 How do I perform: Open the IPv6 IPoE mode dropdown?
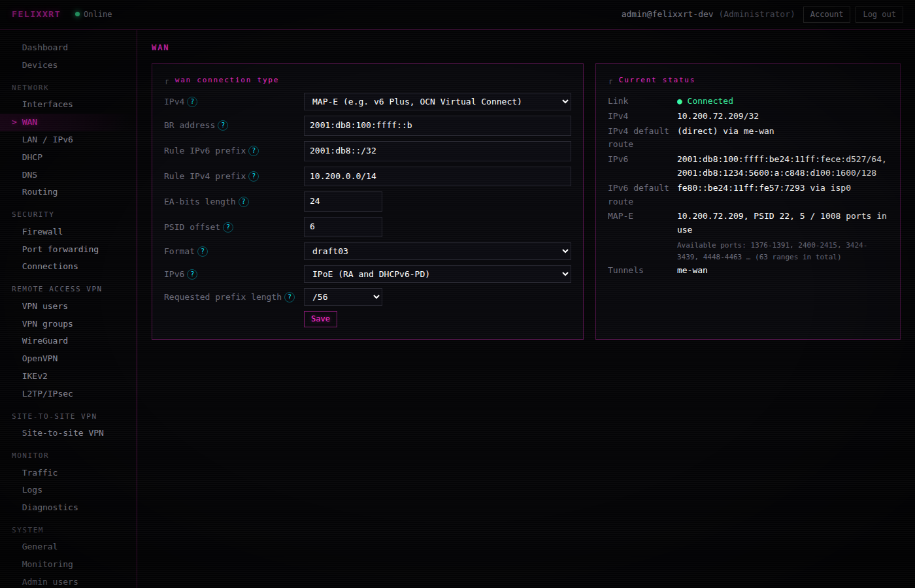(x=437, y=274)
